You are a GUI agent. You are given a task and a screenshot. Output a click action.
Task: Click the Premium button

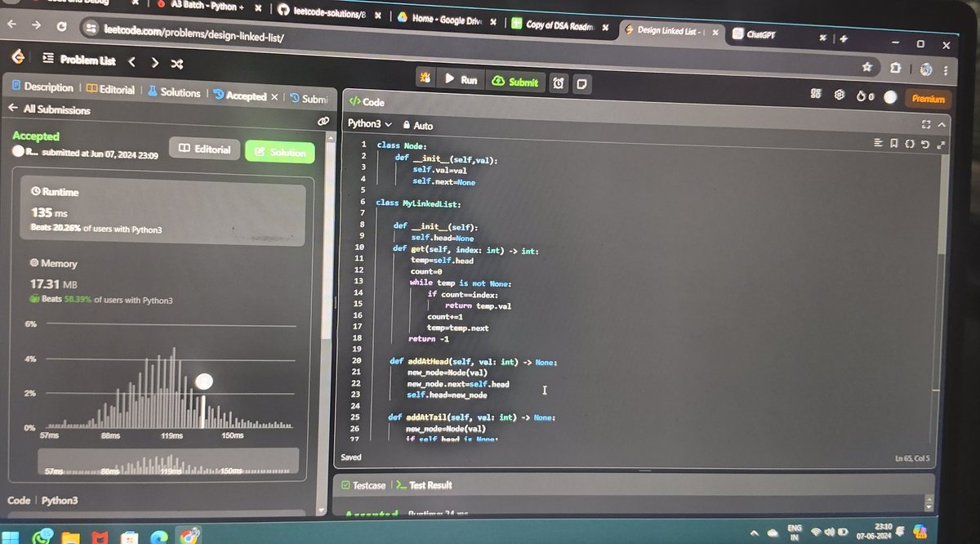point(928,99)
